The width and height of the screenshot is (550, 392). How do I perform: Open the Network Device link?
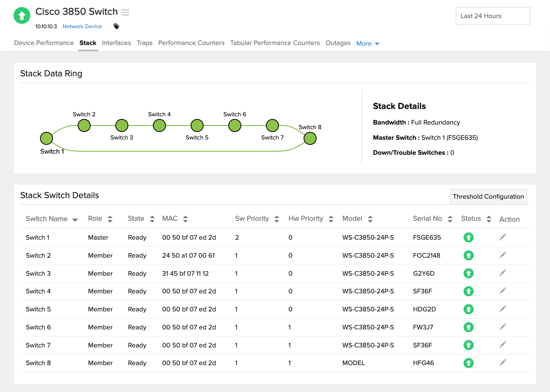(82, 27)
